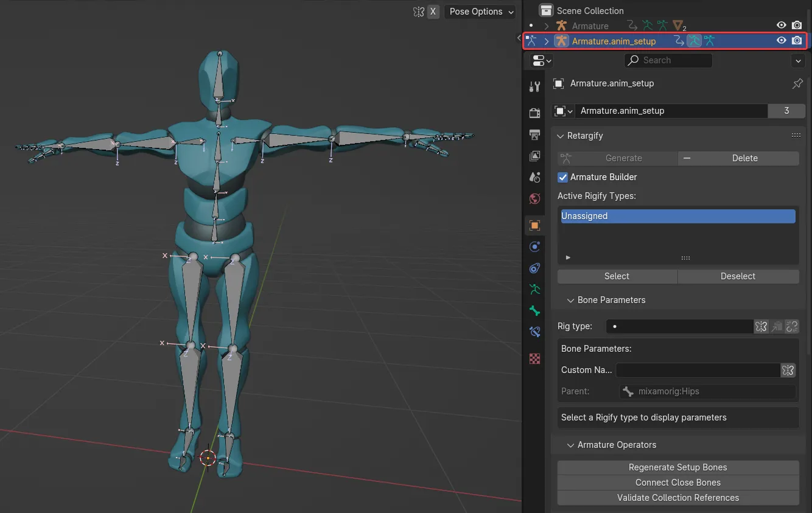Click the properties Search field

click(x=668, y=60)
